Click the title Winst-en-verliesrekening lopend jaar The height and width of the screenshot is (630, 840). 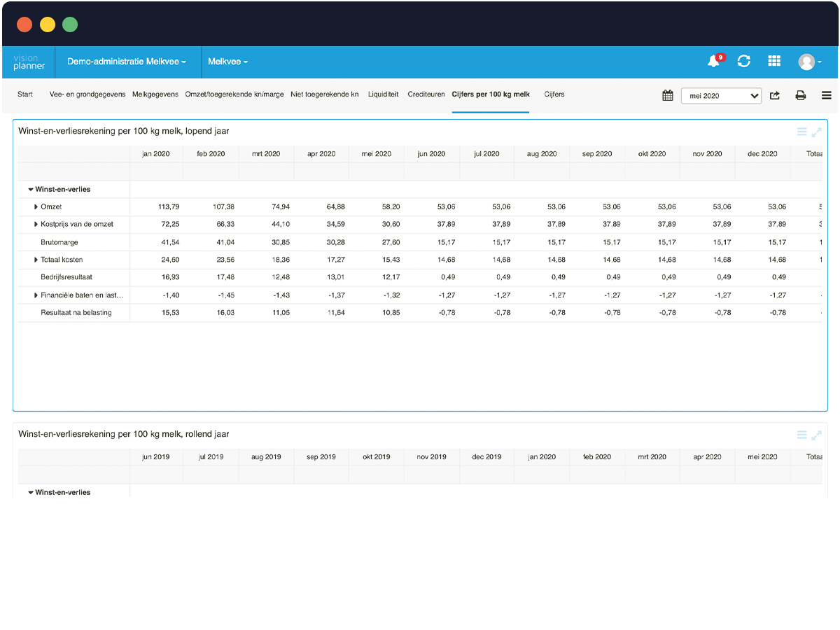click(x=123, y=131)
